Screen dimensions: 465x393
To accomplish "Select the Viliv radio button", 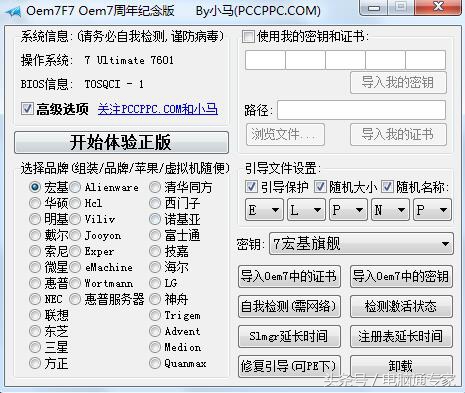I will click(x=75, y=219).
